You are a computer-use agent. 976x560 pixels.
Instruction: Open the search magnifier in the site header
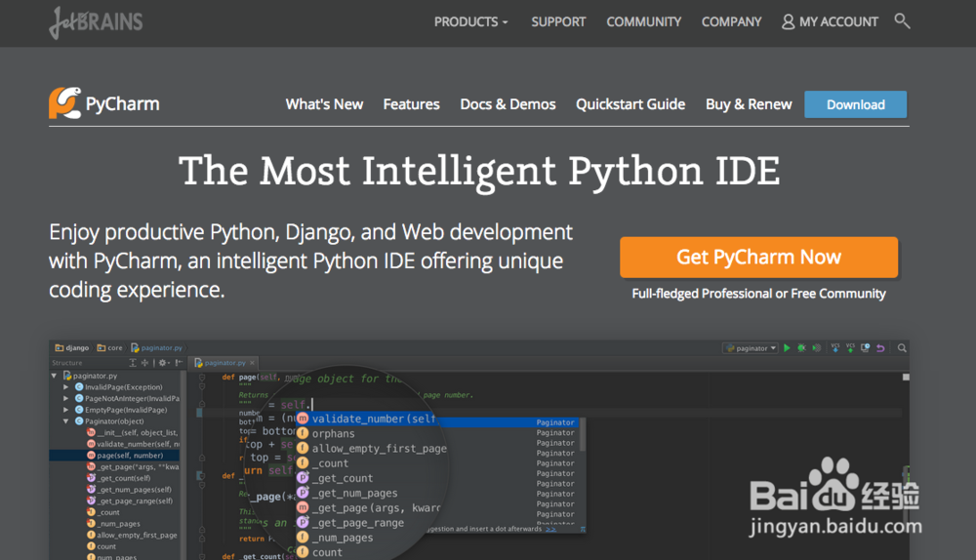click(x=902, y=21)
